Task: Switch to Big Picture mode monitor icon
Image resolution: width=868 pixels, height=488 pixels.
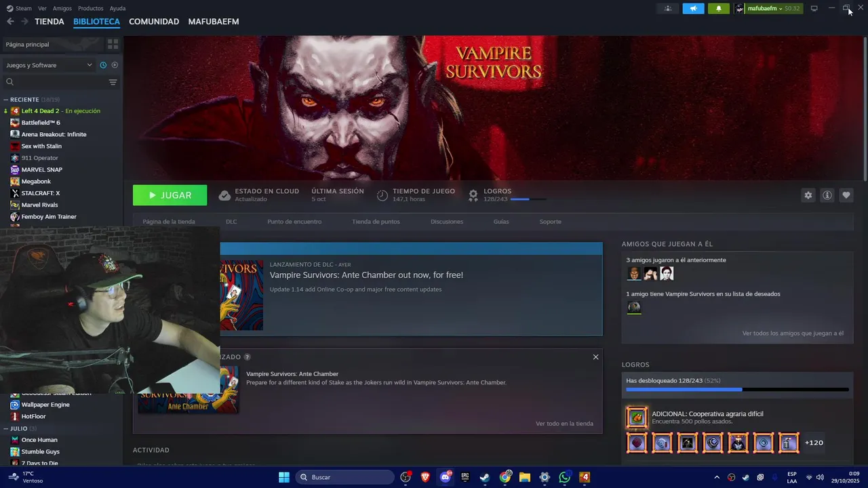Action: [814, 8]
